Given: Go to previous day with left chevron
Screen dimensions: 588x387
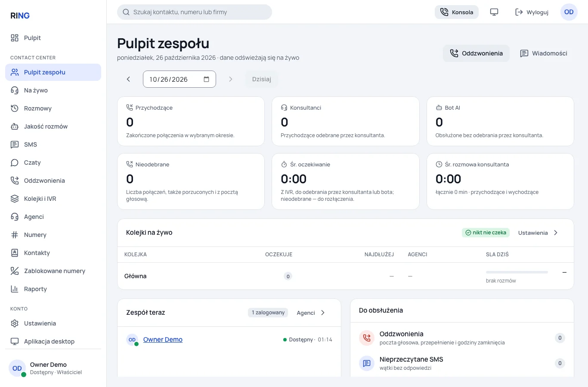Looking at the screenshot, I should point(128,79).
